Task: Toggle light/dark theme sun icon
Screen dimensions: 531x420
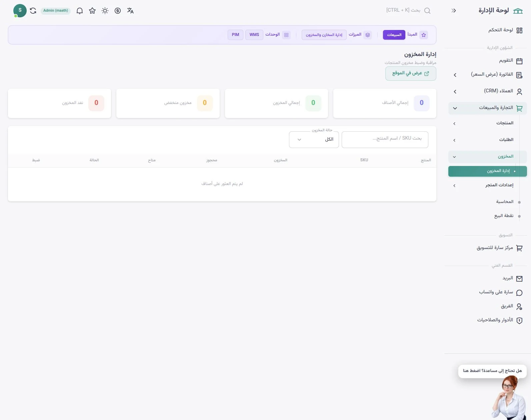Action: tap(105, 11)
